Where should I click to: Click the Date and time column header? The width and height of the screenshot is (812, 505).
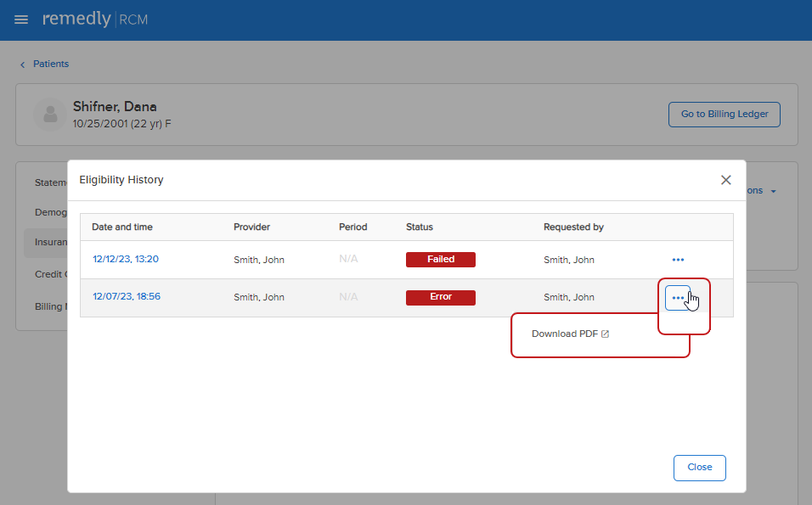tap(122, 227)
